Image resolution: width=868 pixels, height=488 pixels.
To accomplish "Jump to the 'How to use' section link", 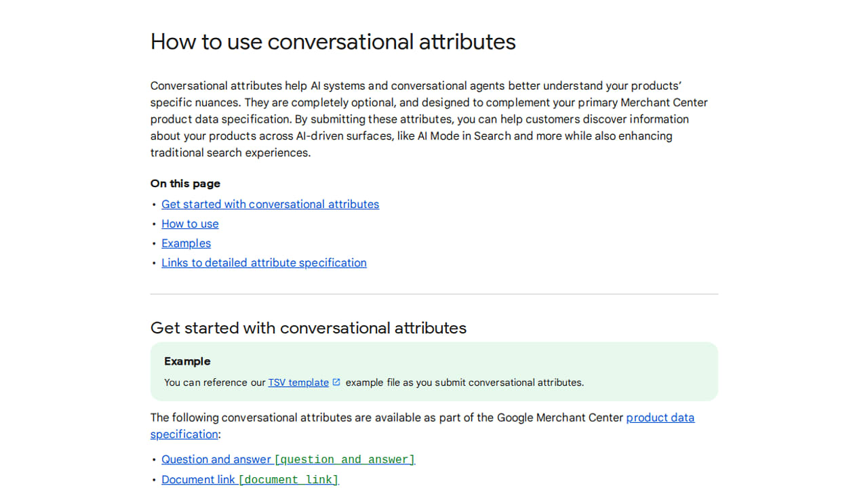I will 190,224.
